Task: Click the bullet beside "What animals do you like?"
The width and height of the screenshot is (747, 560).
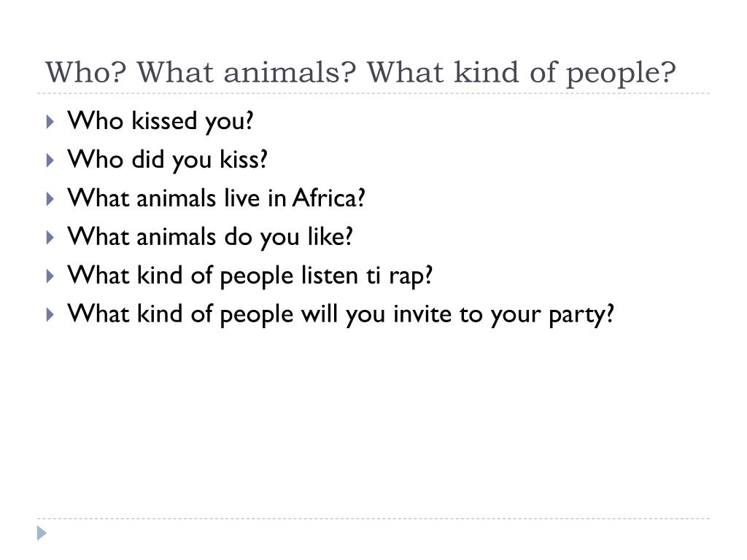Action: click(50, 237)
